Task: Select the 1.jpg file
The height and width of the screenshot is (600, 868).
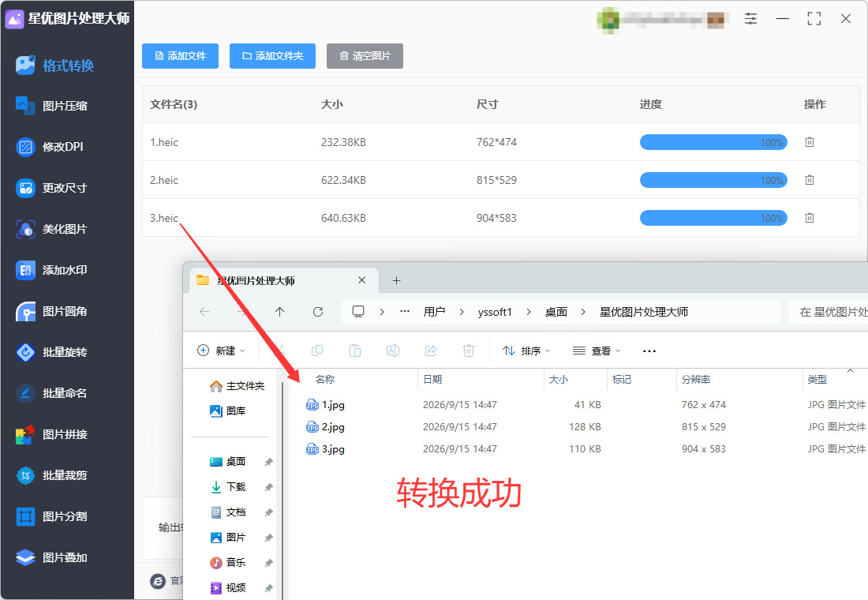Action: [325, 405]
